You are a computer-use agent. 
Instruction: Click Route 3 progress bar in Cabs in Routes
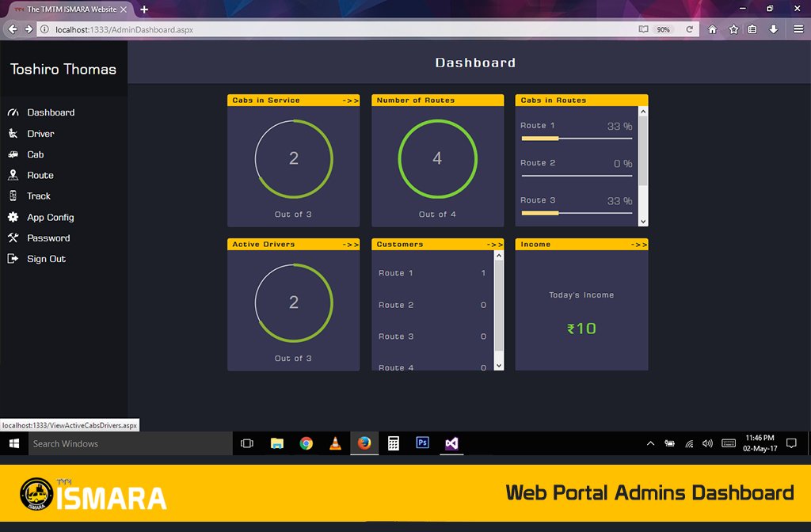click(577, 213)
